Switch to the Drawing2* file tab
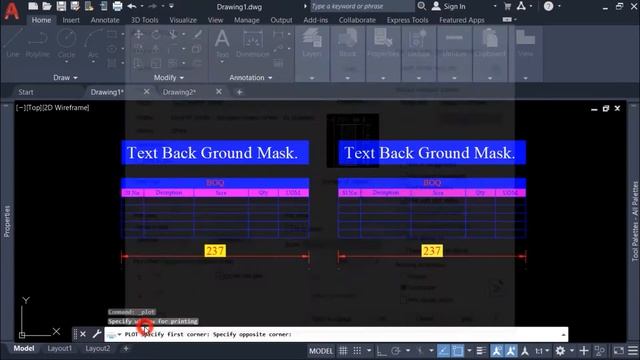Viewport: 640px width, 360px height. [179, 92]
